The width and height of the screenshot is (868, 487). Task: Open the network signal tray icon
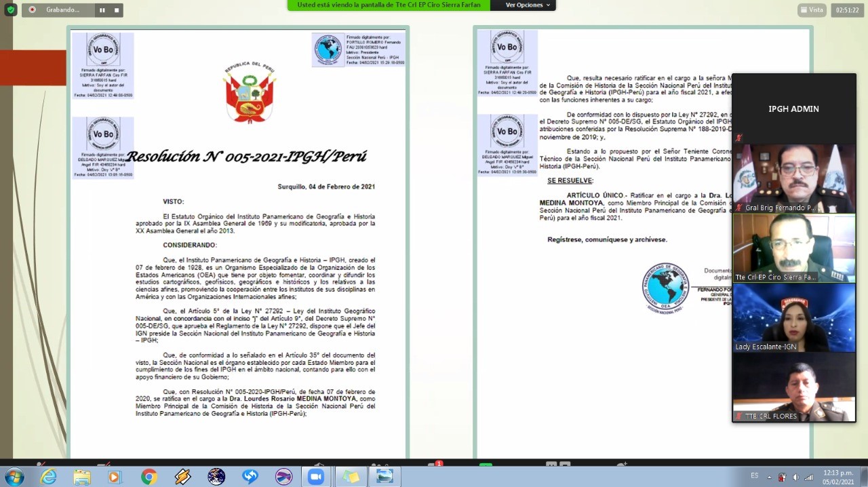click(x=809, y=477)
